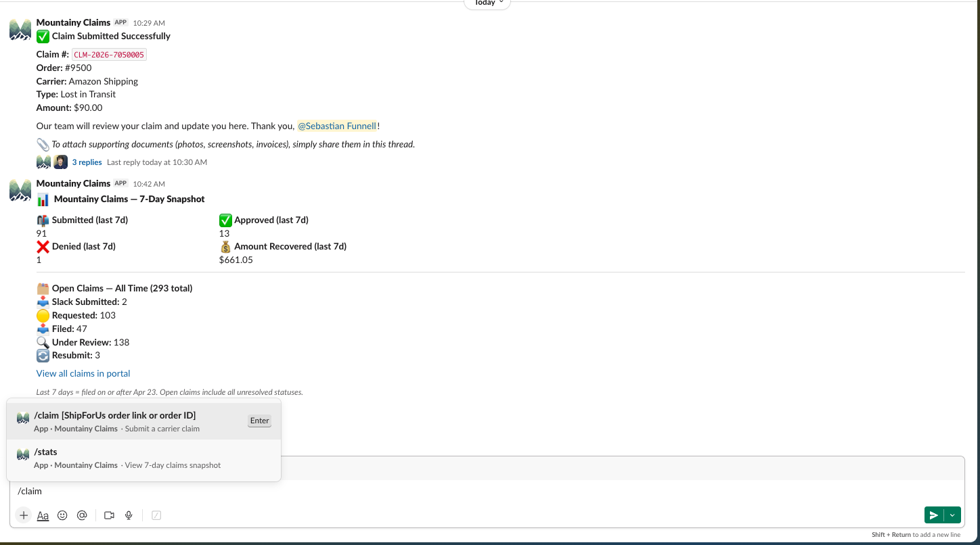
Task: Click 'Approved (last 7d)' label
Action: (x=271, y=220)
